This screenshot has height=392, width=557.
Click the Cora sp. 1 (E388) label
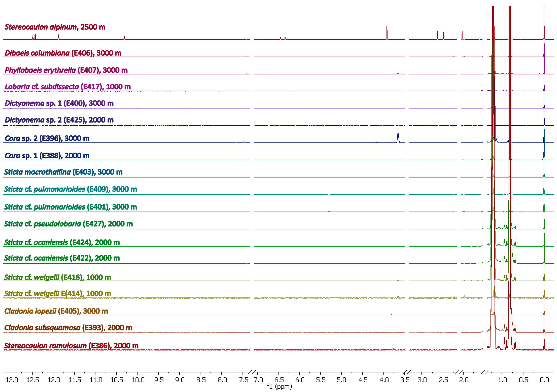[x=47, y=156]
